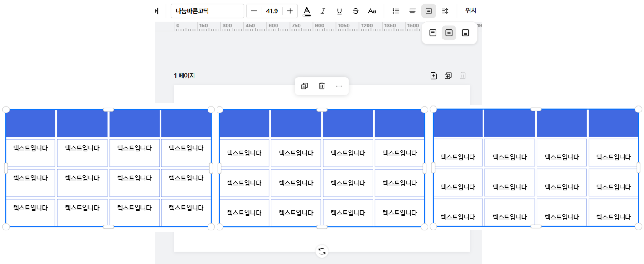Image resolution: width=644 pixels, height=264 pixels.
Task: Duplicate the page using the top-right copy icon
Action: click(x=448, y=76)
